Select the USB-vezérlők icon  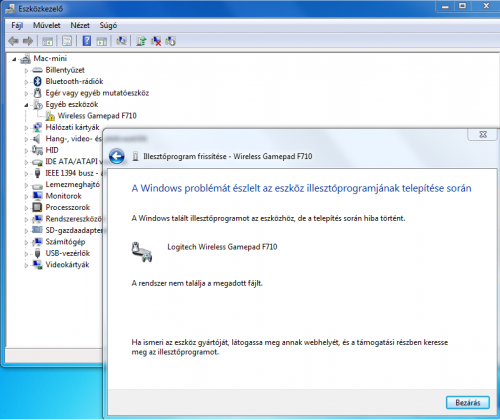point(38,253)
